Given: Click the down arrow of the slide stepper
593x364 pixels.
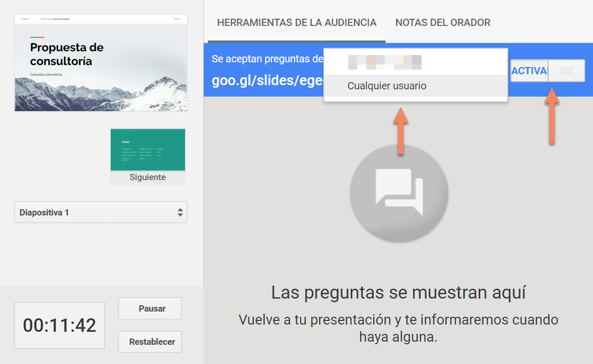Looking at the screenshot, I should click(x=180, y=214).
